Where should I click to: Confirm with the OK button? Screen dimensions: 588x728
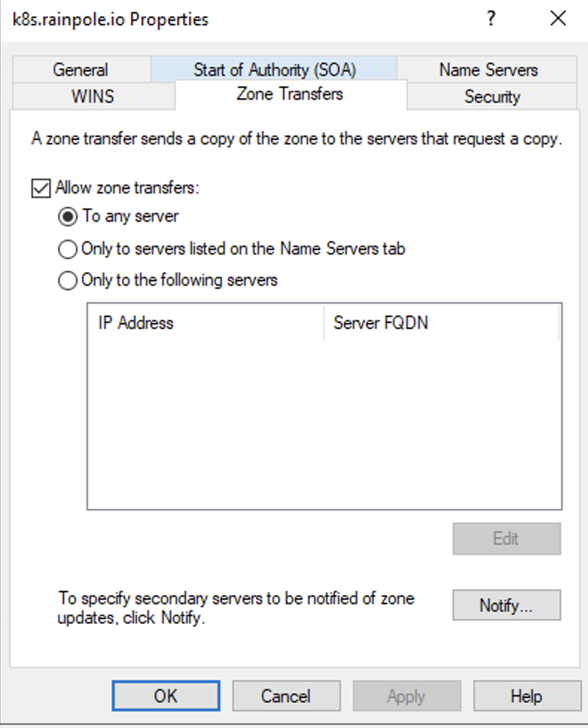[x=165, y=696]
